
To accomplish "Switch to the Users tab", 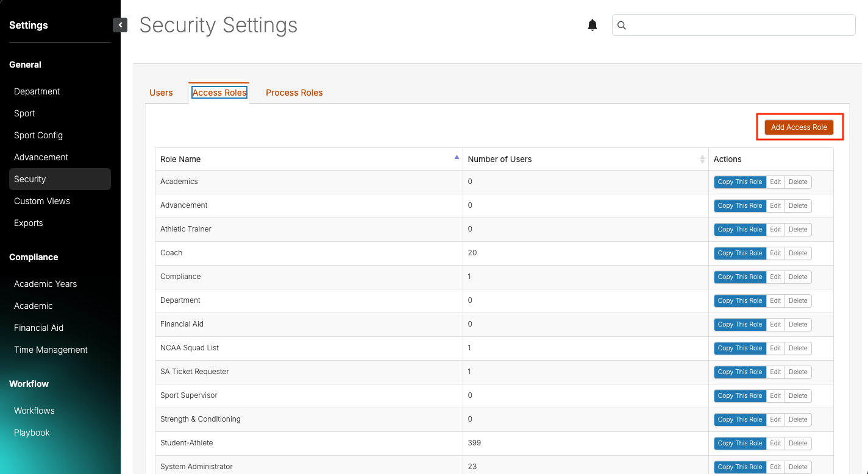I will [161, 93].
